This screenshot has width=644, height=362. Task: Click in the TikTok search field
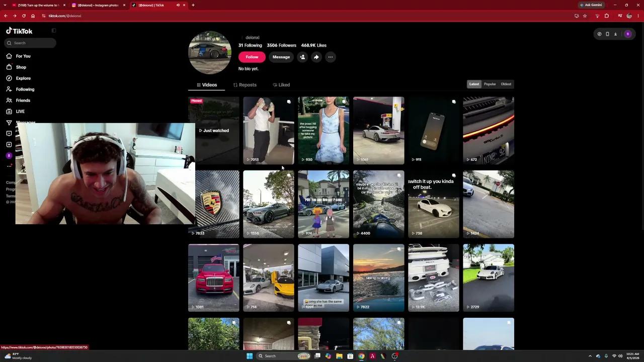coord(30,43)
